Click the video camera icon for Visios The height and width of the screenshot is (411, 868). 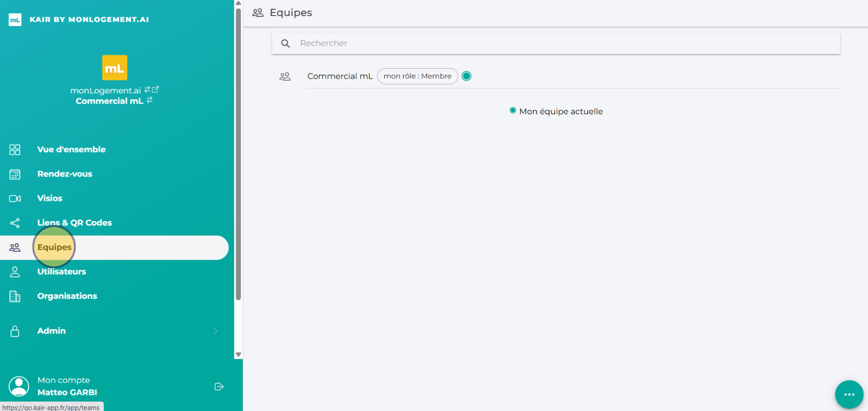[15, 198]
